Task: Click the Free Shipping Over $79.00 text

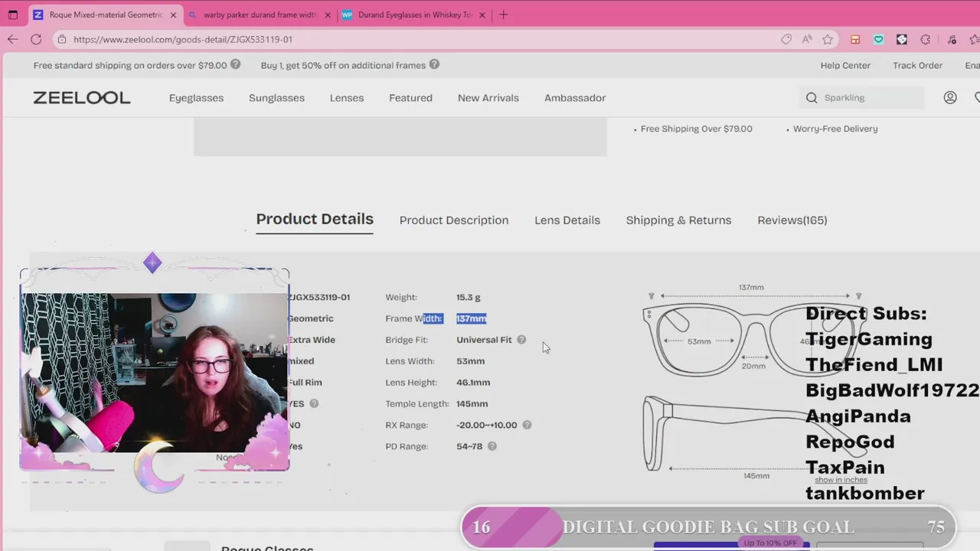Action: [x=696, y=129]
